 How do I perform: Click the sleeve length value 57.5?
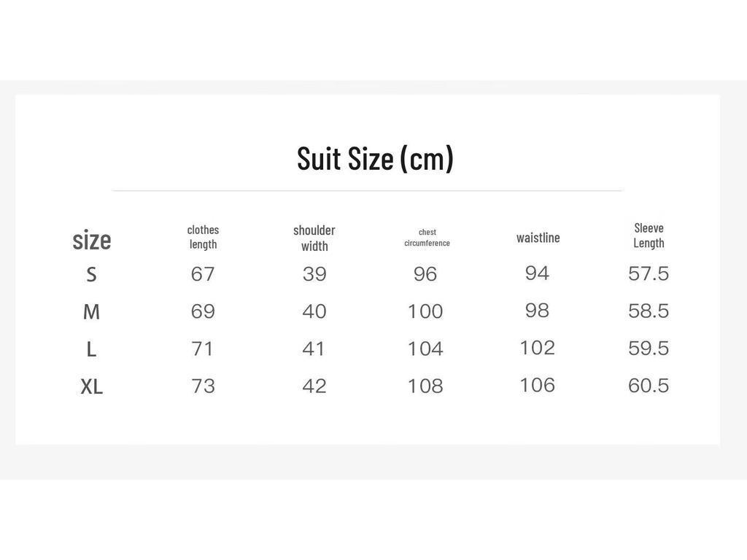click(649, 274)
